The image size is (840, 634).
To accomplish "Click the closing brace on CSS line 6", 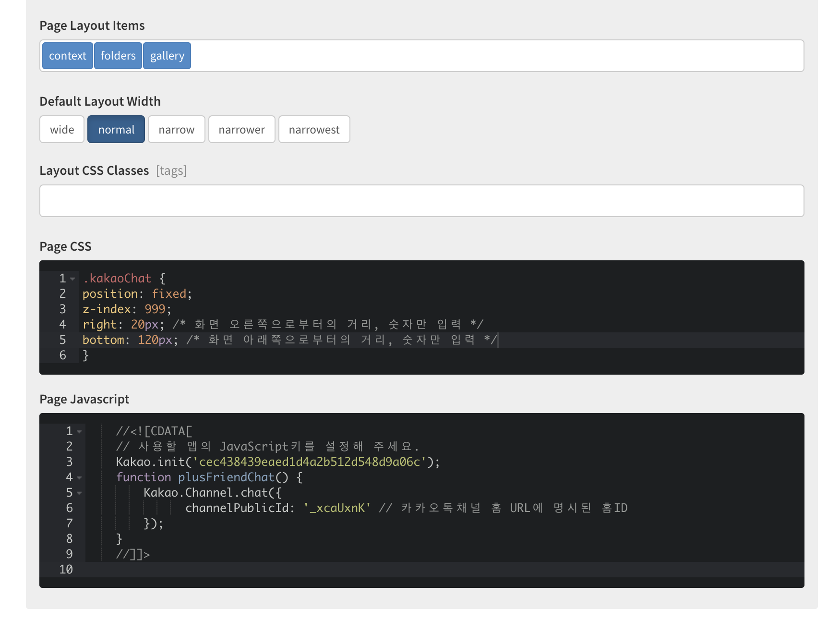I will (86, 355).
